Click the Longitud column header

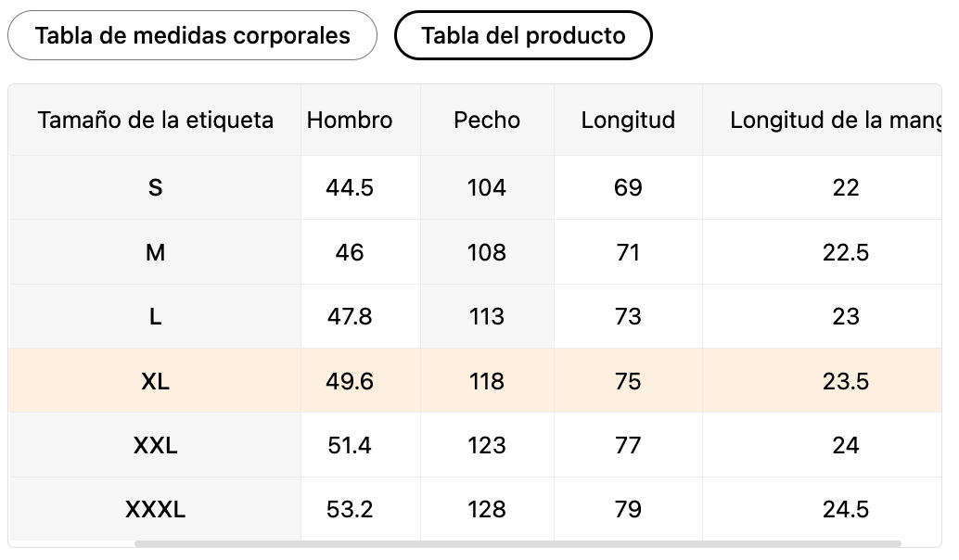[628, 120]
